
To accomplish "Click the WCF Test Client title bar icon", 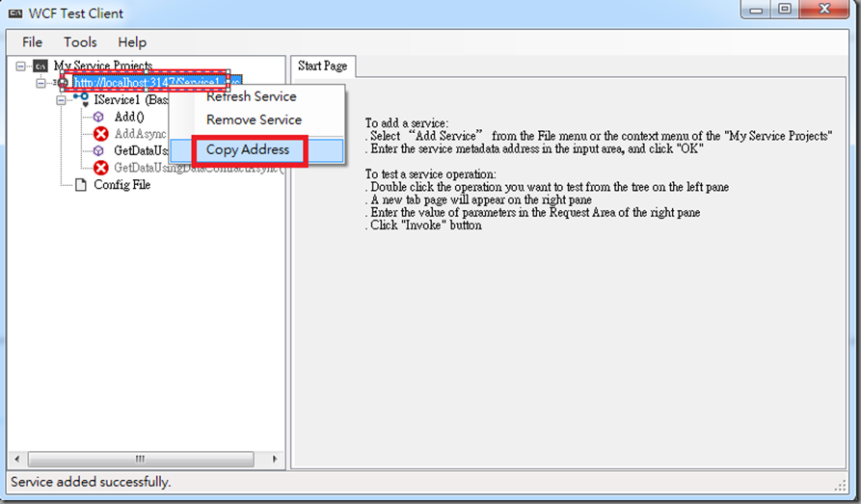I will [x=15, y=13].
